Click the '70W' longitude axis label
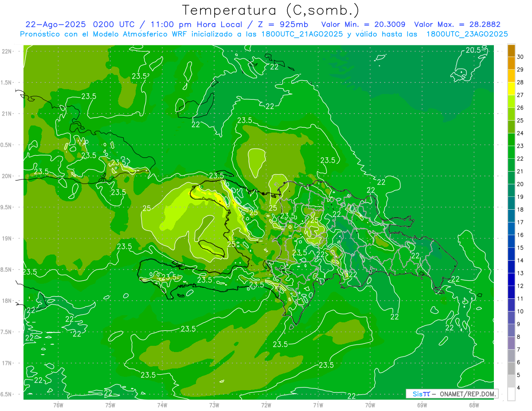The image size is (532, 411). (x=370, y=405)
